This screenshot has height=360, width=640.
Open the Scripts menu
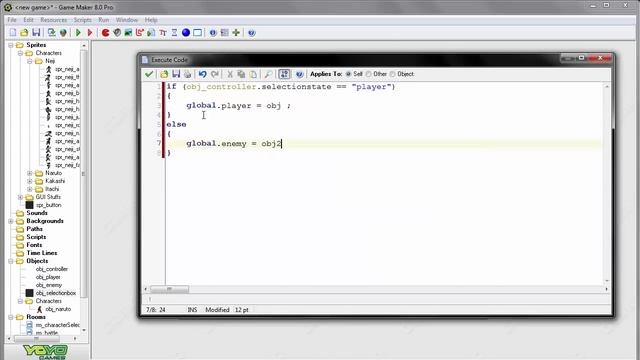(x=82, y=20)
